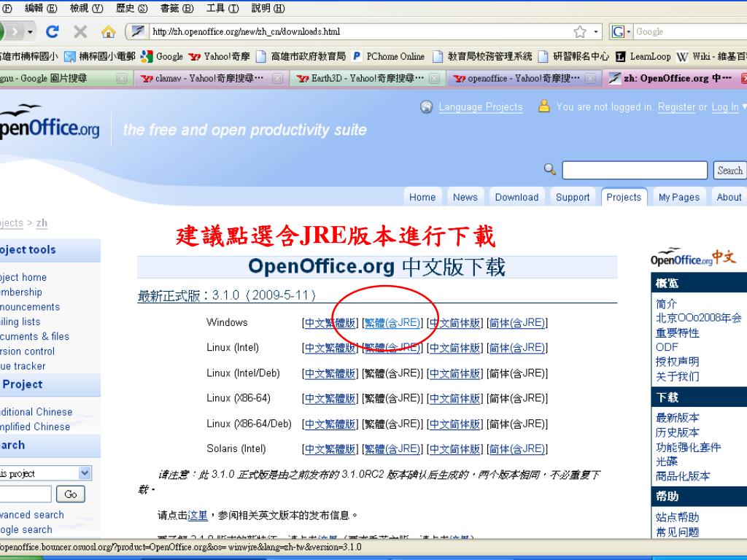Screen dimensions: 747x560
Task: Open the 教育局校務管理系統 bookmark
Action: pyautogui.click(x=482, y=56)
